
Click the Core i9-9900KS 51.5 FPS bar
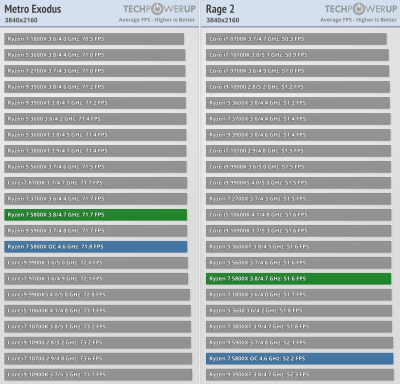298,183
